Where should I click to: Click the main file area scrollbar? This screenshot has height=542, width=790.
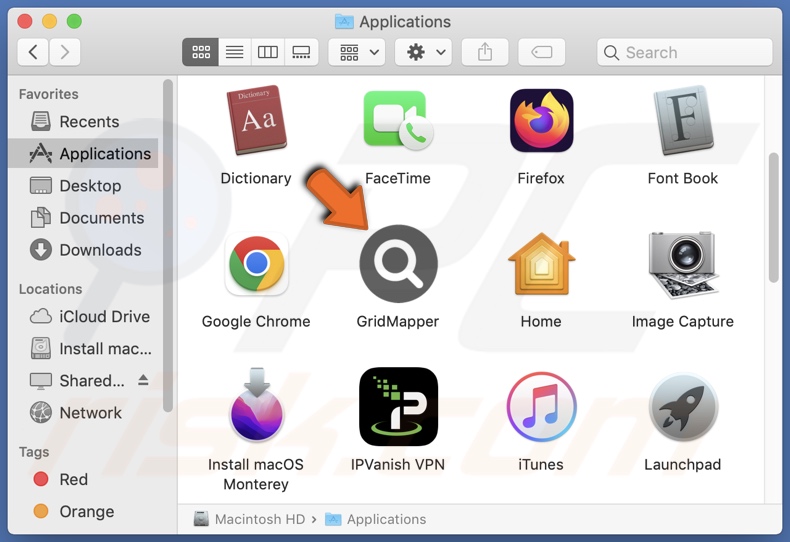coord(773,218)
